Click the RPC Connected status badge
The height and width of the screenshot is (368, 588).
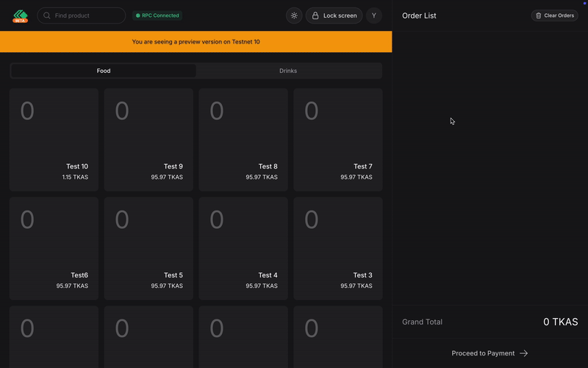coord(157,15)
